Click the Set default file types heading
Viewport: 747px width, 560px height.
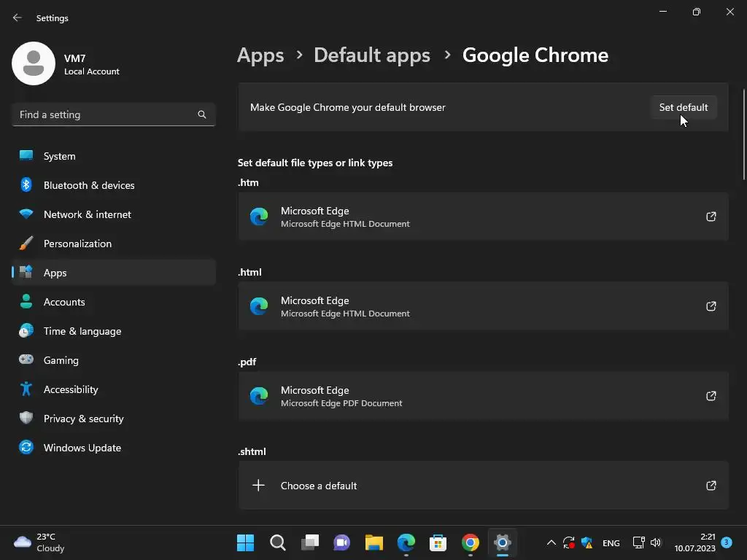tap(315, 163)
